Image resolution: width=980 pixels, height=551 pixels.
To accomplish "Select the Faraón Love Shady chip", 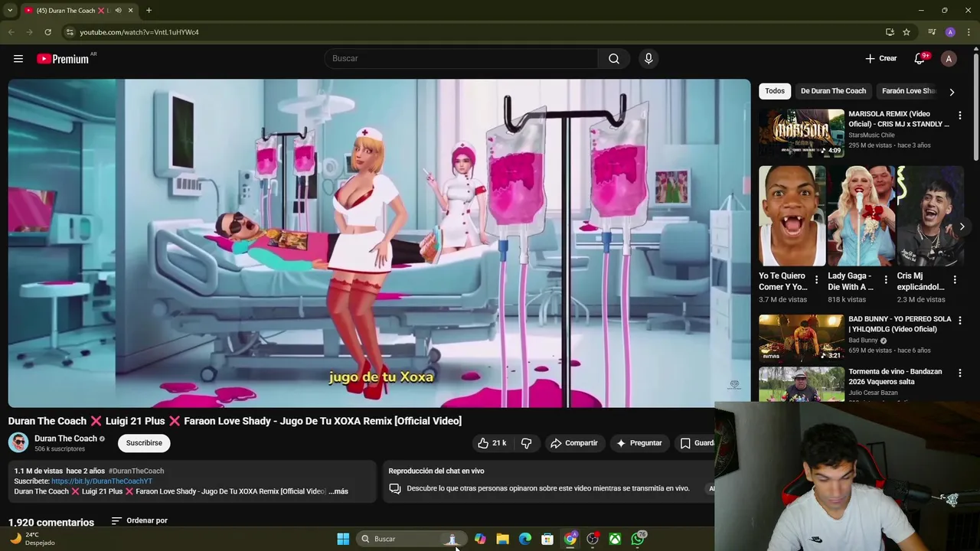I will pyautogui.click(x=909, y=91).
